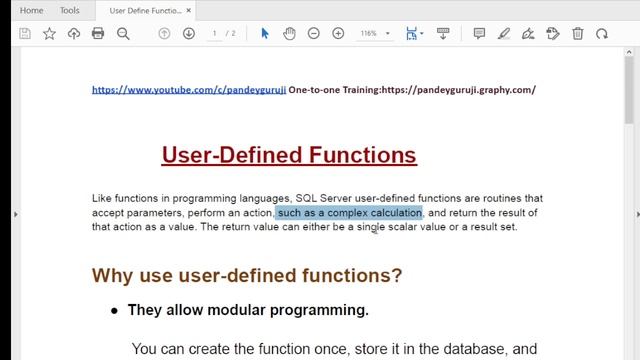
Task: Click the 116% zoom value field
Action: 368,33
